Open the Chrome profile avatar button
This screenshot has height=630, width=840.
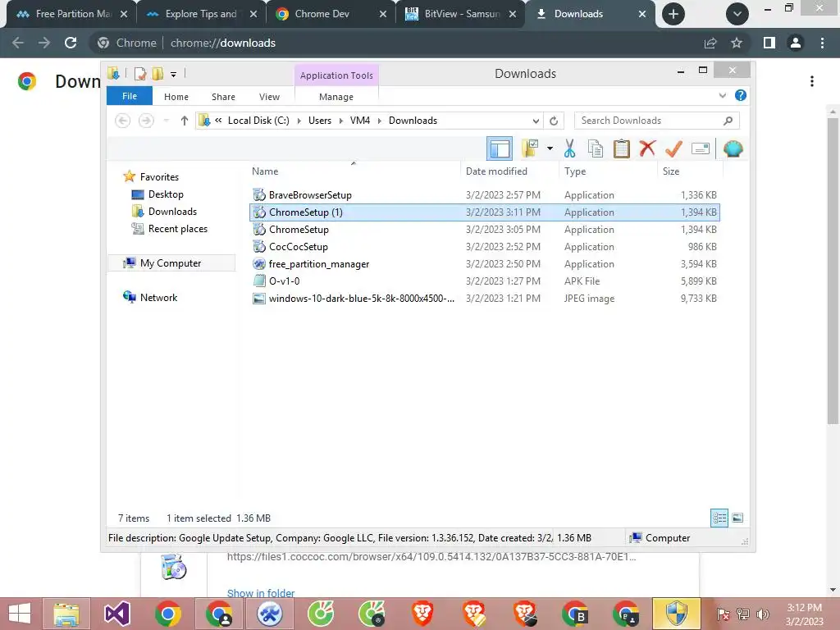click(796, 43)
